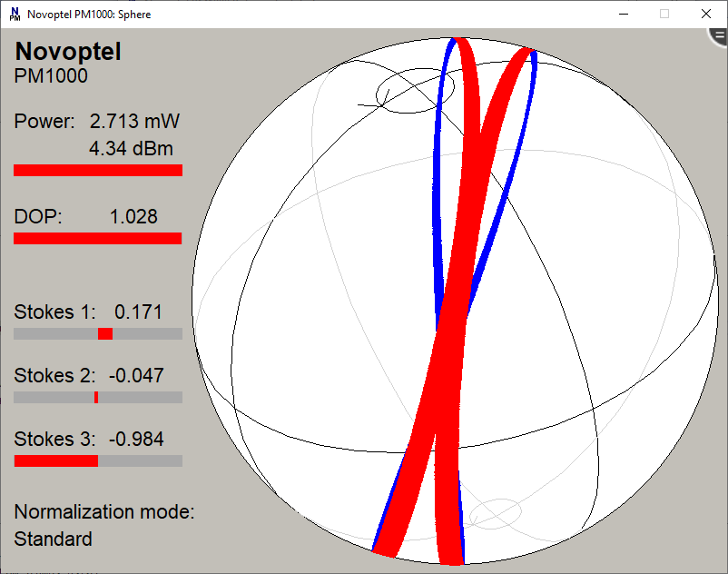Select the Standard normalization mode text
This screenshot has width=728, height=574.
tap(53, 539)
